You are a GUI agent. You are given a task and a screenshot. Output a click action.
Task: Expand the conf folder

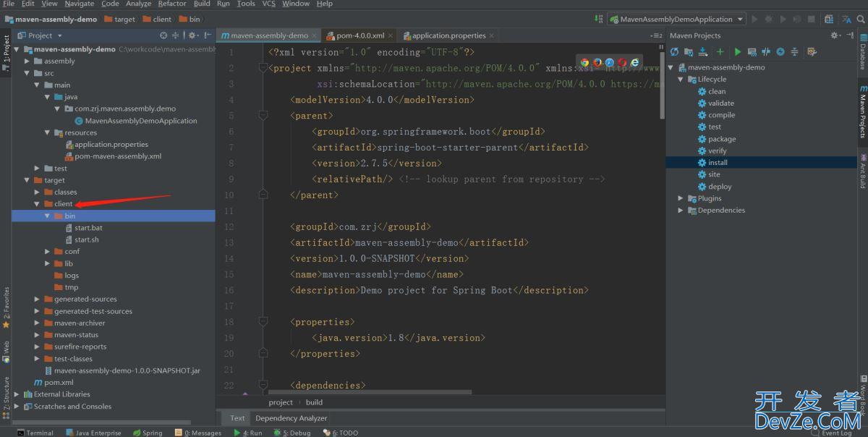[x=48, y=252]
